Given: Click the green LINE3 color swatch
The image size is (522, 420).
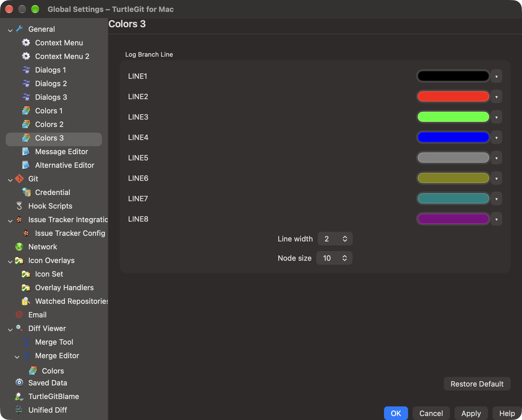Looking at the screenshot, I should 453,117.
